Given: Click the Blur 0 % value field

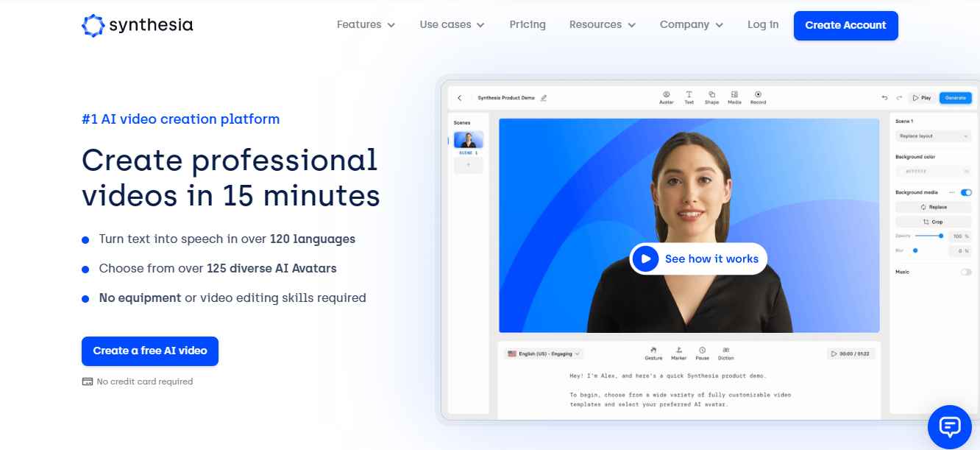Looking at the screenshot, I should pyautogui.click(x=959, y=251).
